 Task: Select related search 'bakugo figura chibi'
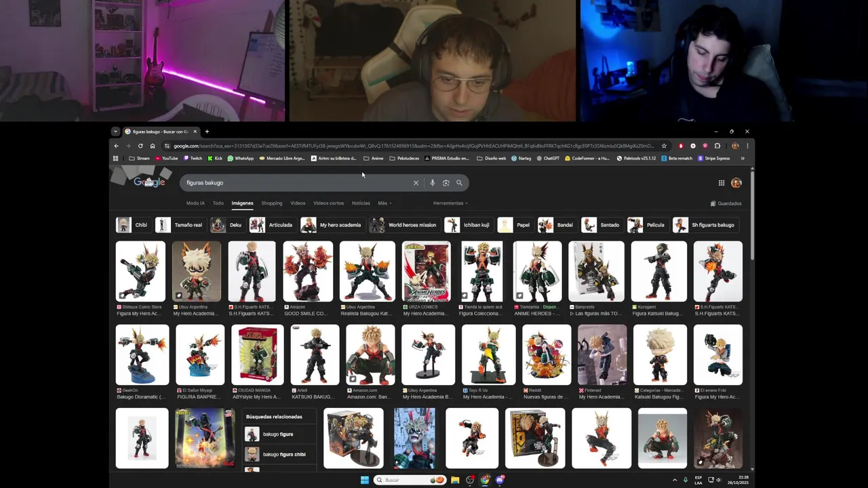tap(279, 454)
